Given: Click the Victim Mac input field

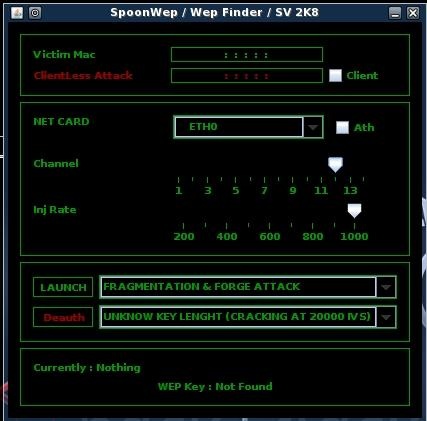Looking at the screenshot, I should coord(247,55).
